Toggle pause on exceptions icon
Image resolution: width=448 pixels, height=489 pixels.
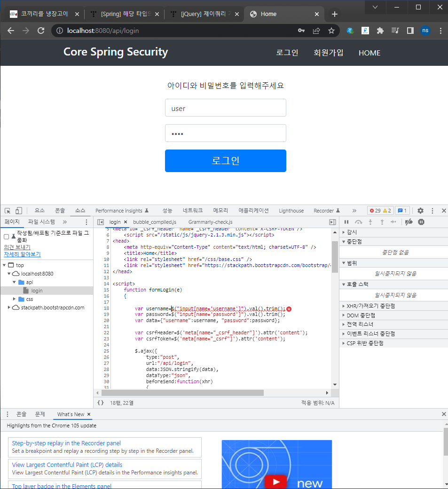coord(421,222)
